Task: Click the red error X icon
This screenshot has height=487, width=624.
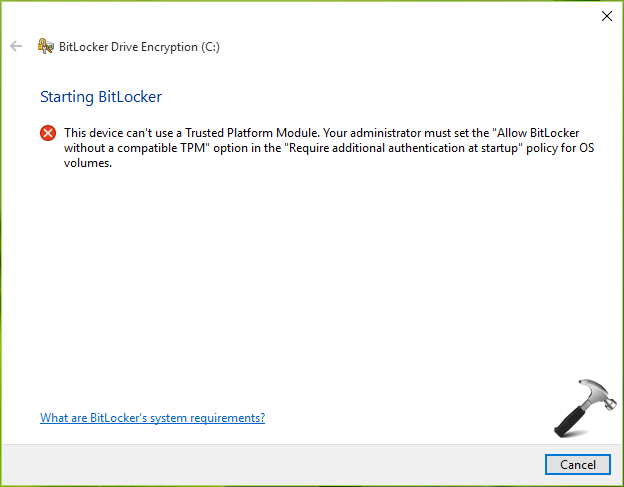Action: pos(48,133)
